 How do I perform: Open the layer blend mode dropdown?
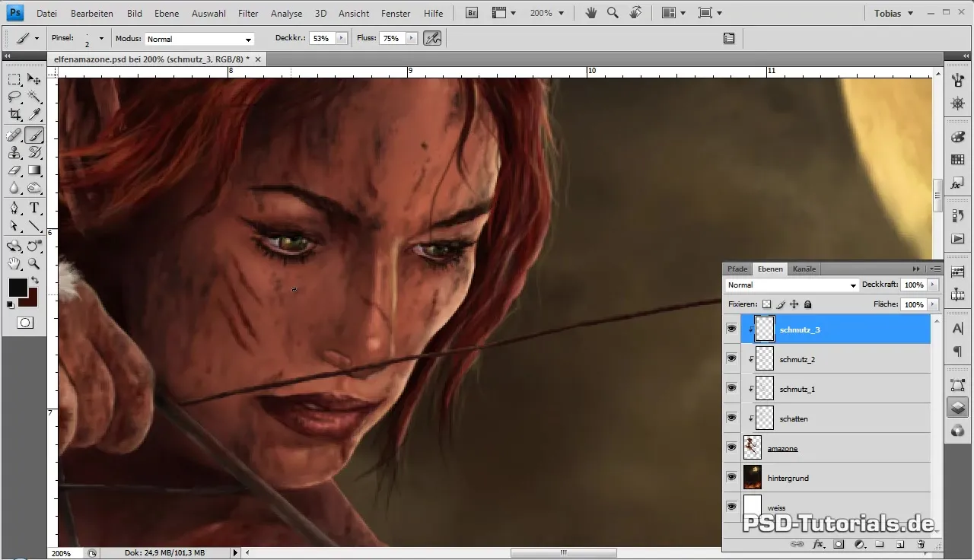[x=791, y=285]
